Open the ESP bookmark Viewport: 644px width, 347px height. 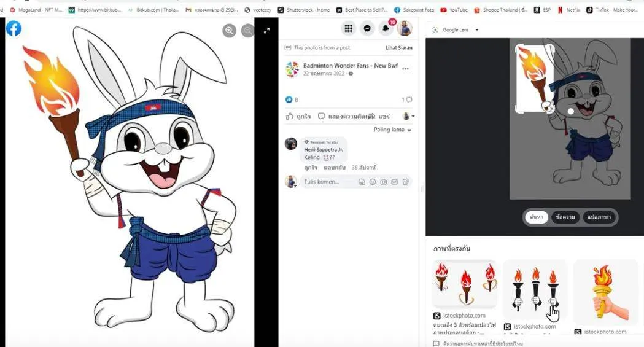tap(542, 10)
